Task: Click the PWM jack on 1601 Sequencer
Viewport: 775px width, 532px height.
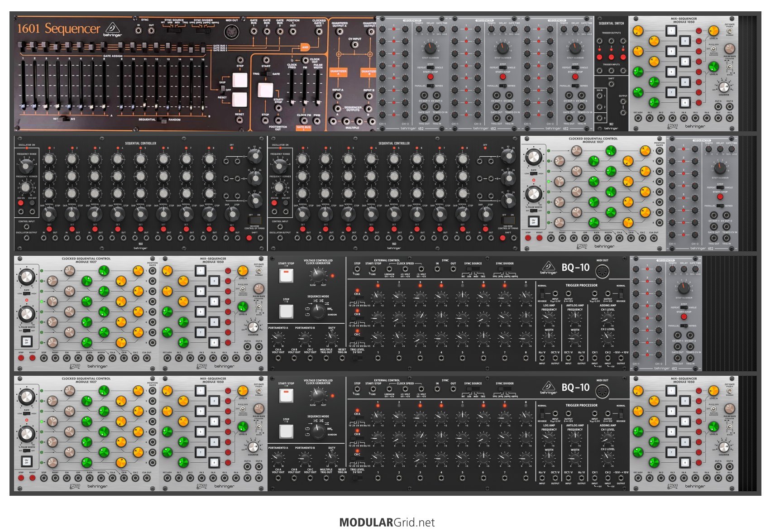Action: (x=317, y=121)
